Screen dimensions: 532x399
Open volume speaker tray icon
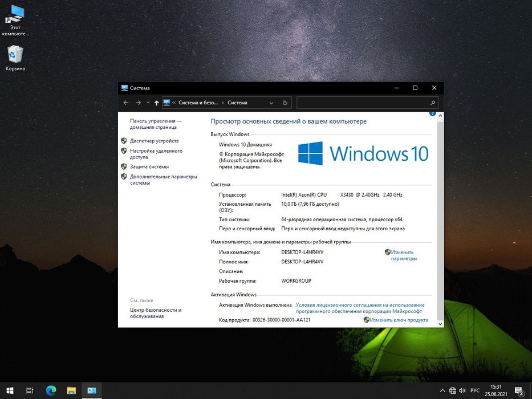pos(462,390)
